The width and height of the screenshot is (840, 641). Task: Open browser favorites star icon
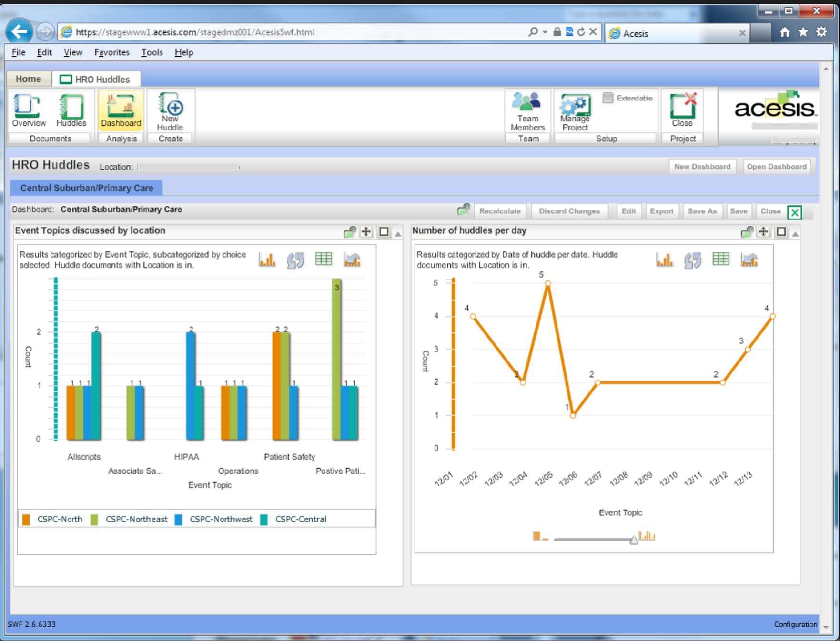tap(803, 32)
